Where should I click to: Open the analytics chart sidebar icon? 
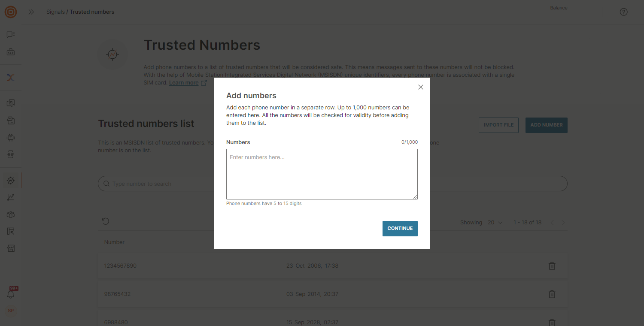[11, 197]
